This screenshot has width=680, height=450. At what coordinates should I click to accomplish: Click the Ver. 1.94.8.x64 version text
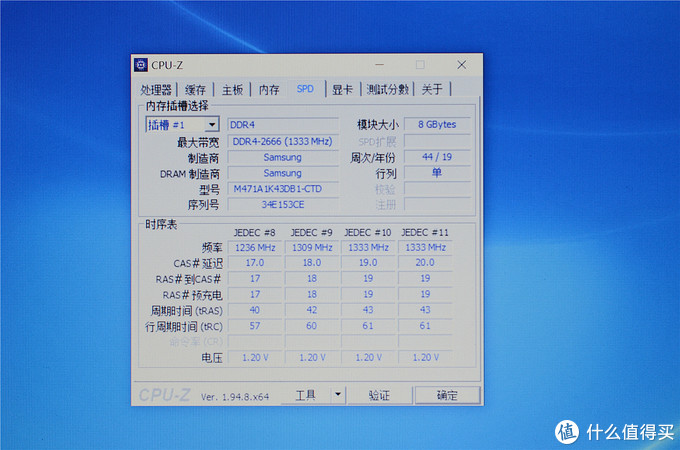tap(235, 397)
